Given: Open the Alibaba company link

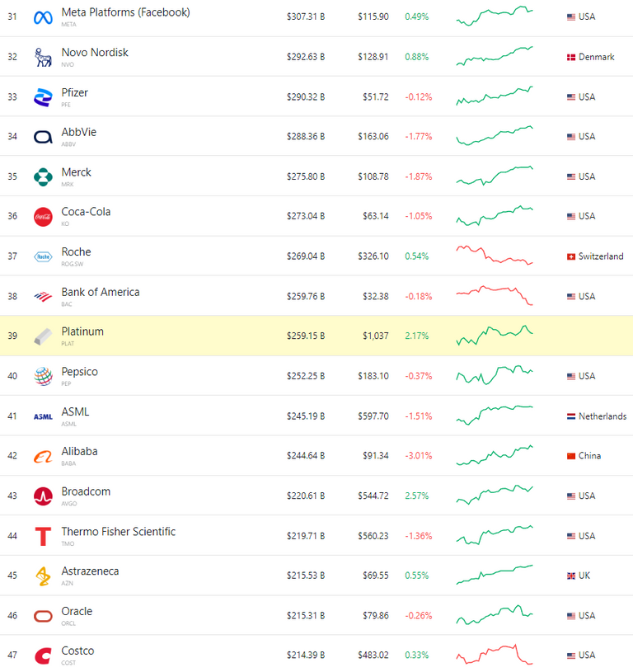Looking at the screenshot, I should pos(79,451).
